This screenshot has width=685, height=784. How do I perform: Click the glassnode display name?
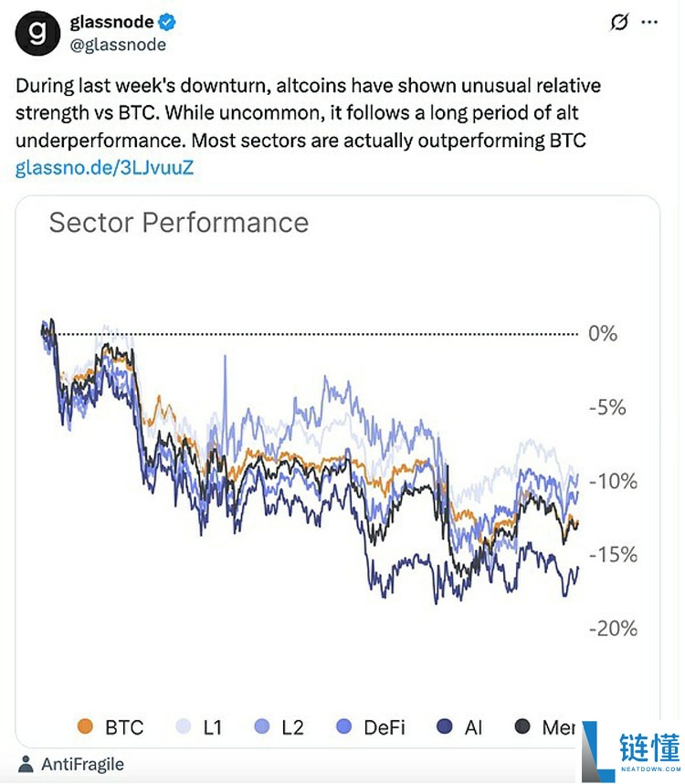click(110, 20)
